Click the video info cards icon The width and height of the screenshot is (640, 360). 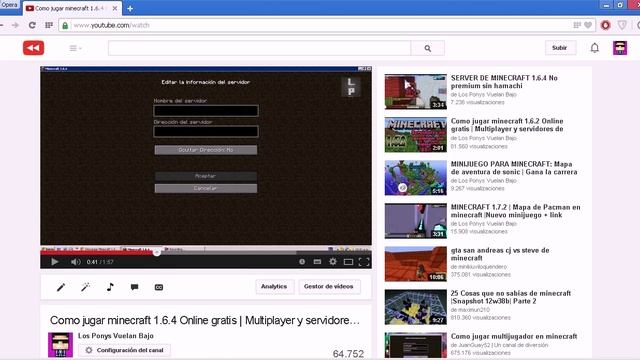tap(302, 262)
